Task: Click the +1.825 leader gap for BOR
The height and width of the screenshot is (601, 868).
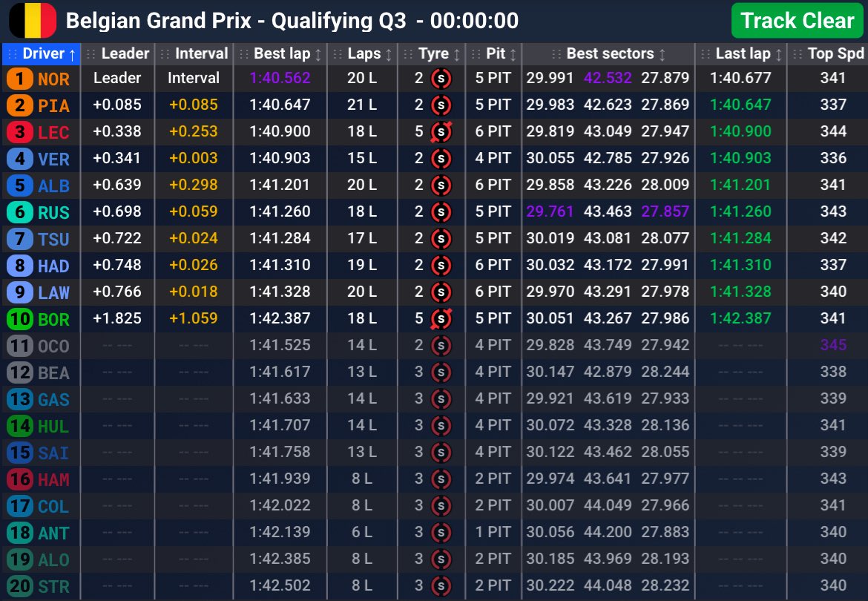Action: (x=117, y=318)
